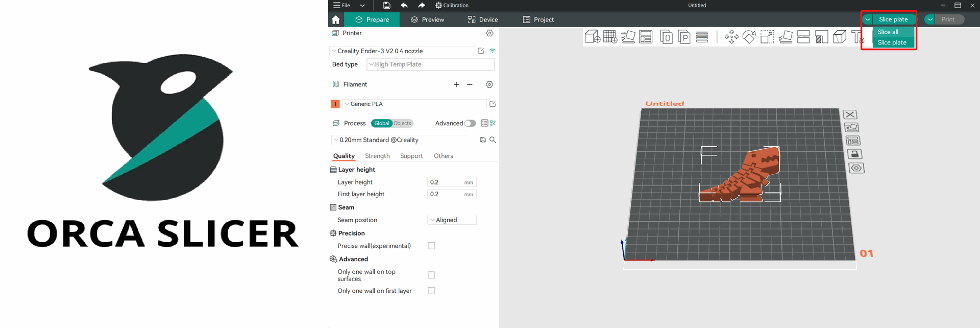
Task: Expand the Slice plate dropdown arrow
Action: tap(868, 19)
